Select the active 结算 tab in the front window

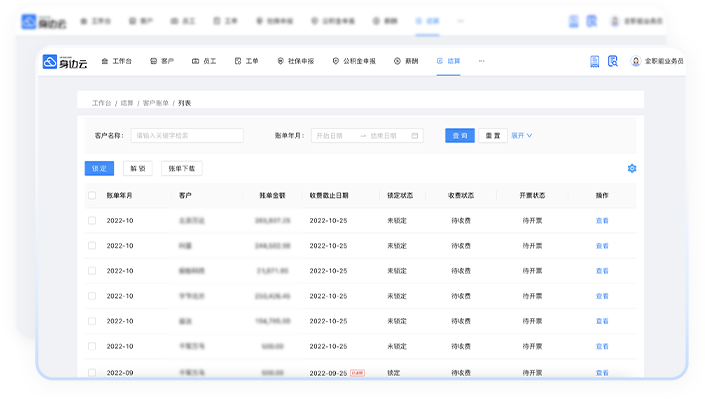click(448, 61)
